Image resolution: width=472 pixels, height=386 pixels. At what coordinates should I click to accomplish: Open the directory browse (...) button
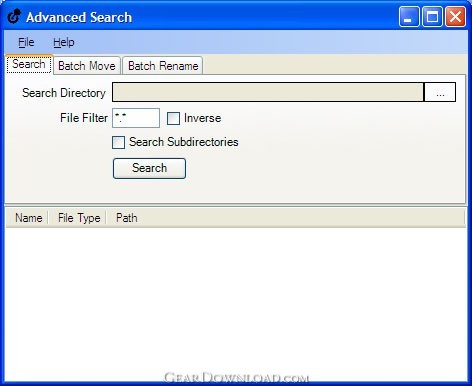(x=440, y=92)
